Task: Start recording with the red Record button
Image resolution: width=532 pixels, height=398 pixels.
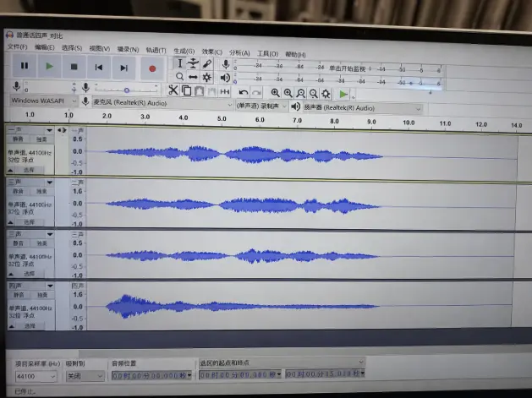Action: pos(152,68)
